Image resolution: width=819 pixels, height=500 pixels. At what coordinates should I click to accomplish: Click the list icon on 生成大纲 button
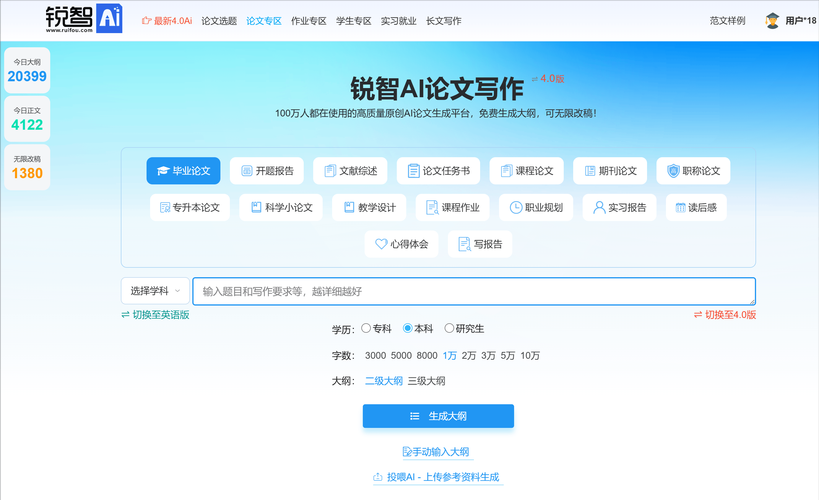[415, 416]
